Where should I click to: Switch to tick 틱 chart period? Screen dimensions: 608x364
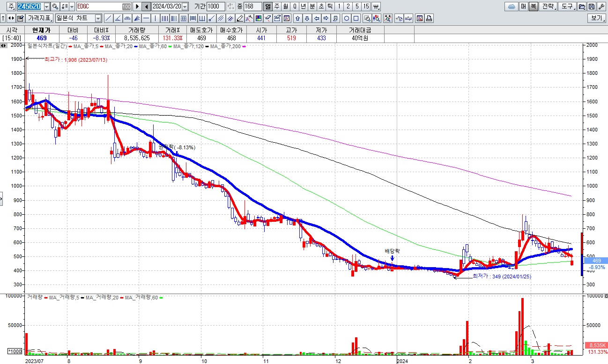coord(330,7)
